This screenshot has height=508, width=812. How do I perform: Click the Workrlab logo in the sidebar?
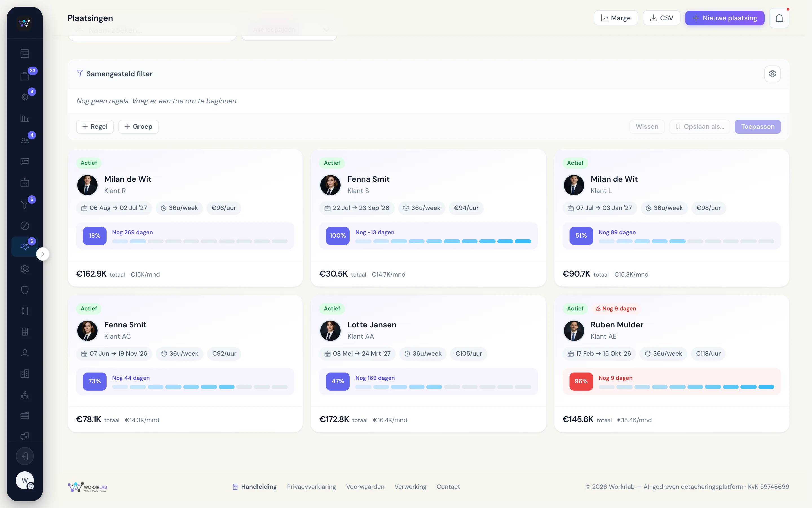tap(25, 23)
